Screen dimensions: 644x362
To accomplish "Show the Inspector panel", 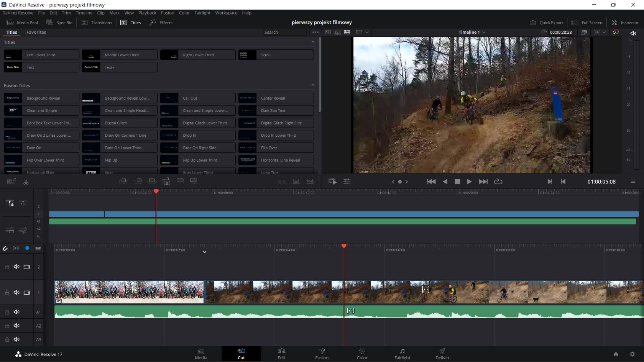I will (x=625, y=23).
